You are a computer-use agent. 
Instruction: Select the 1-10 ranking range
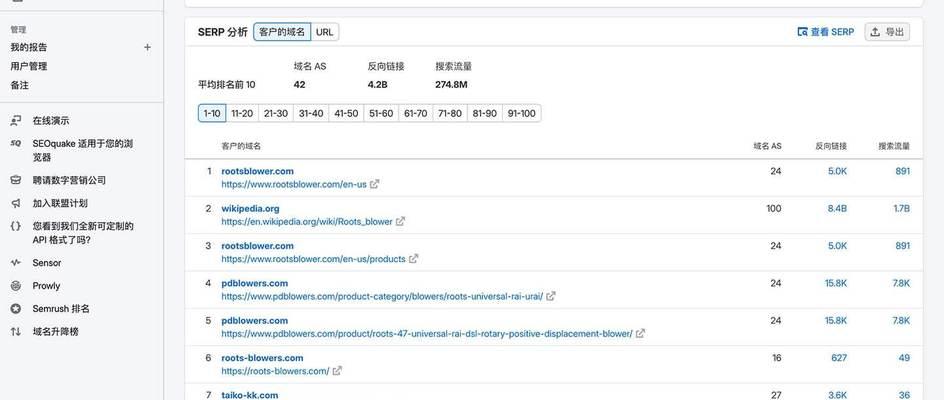212,113
